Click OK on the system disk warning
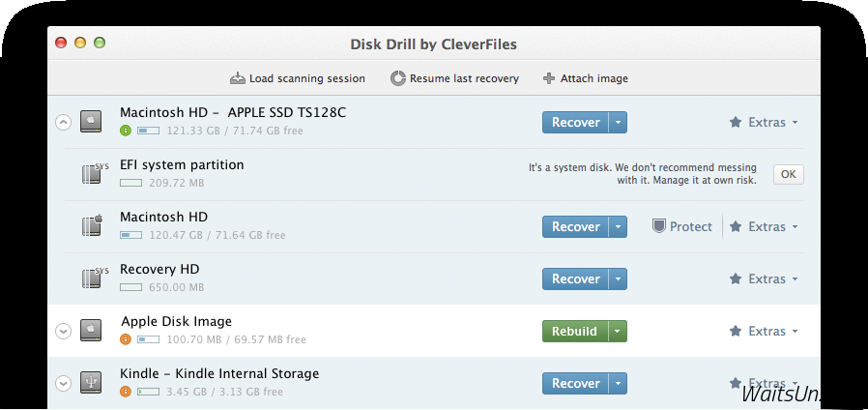The height and width of the screenshot is (410, 868). (788, 174)
